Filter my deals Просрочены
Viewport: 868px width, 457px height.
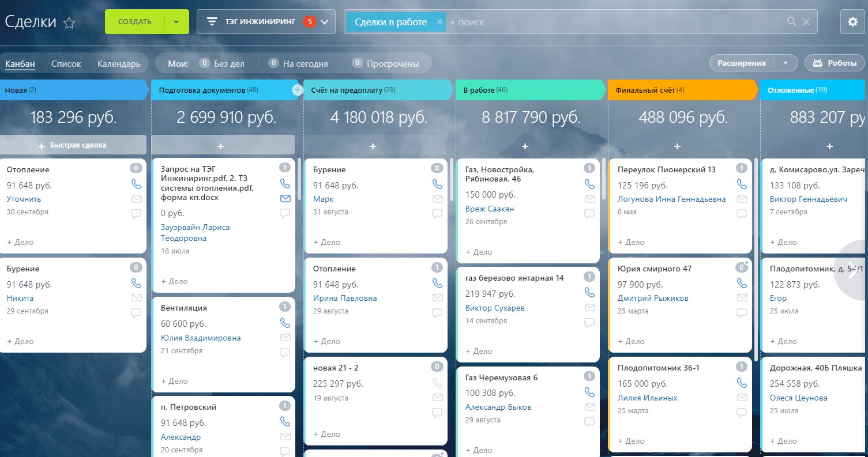tap(386, 64)
